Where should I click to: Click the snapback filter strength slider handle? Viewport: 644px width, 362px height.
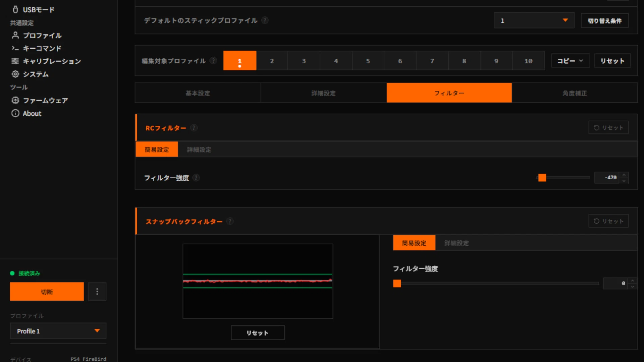click(397, 283)
